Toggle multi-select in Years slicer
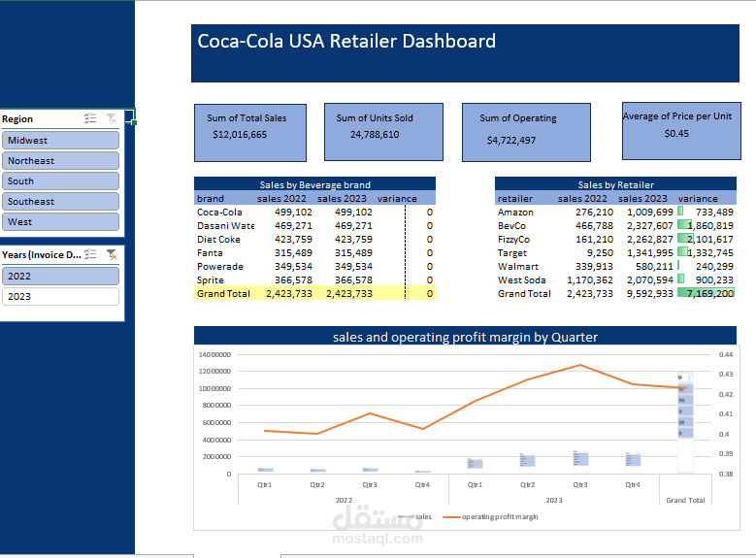The height and width of the screenshot is (558, 756). [x=90, y=254]
